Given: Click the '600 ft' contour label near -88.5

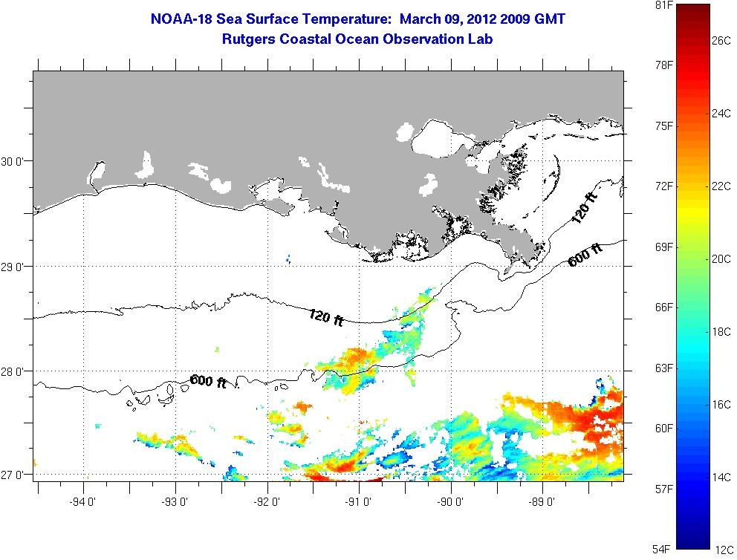Looking at the screenshot, I should tap(585, 255).
